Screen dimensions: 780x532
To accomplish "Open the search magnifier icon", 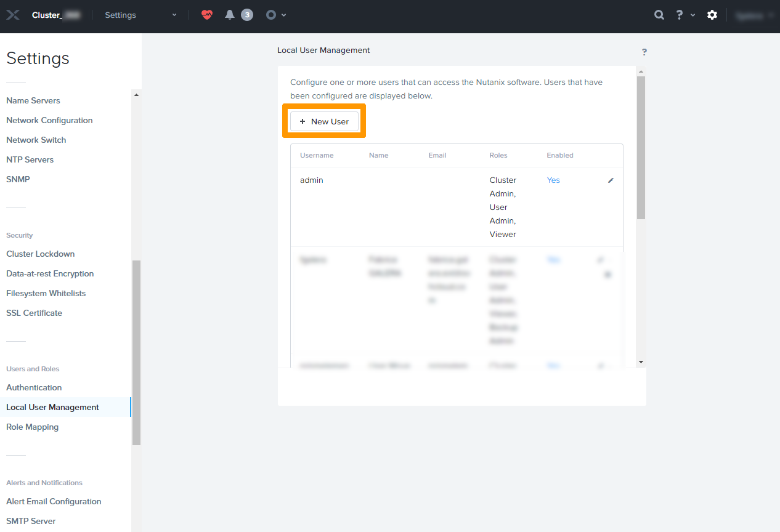I will (x=659, y=14).
